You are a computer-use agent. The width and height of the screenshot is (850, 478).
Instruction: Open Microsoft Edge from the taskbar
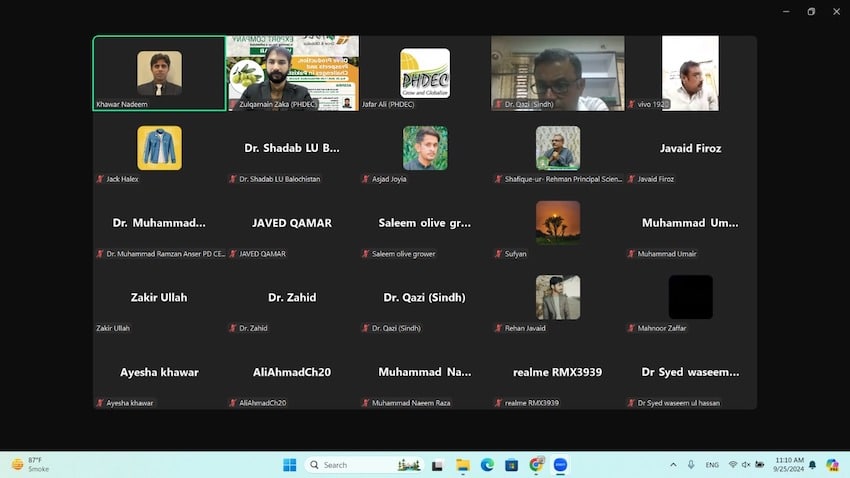click(x=487, y=465)
